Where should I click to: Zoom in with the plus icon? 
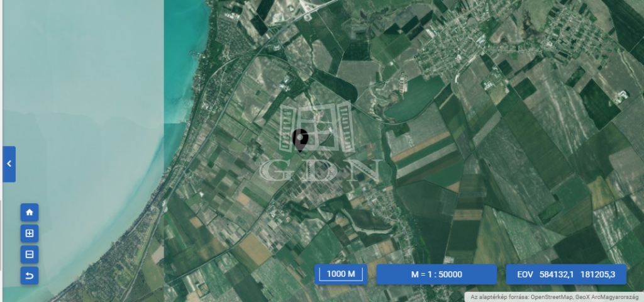30,233
